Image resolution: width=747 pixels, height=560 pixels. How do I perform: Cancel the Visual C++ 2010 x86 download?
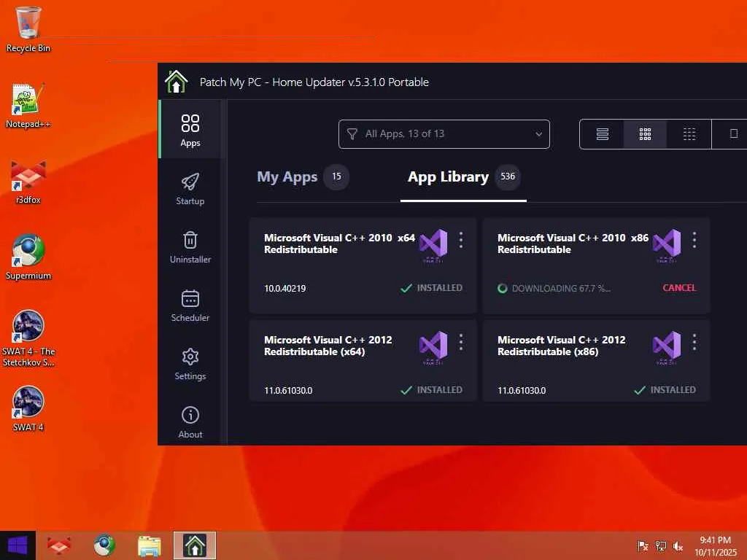[679, 287]
